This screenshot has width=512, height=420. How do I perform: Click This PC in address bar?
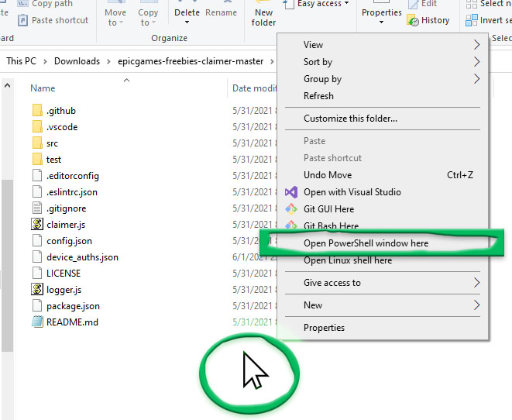click(21, 61)
